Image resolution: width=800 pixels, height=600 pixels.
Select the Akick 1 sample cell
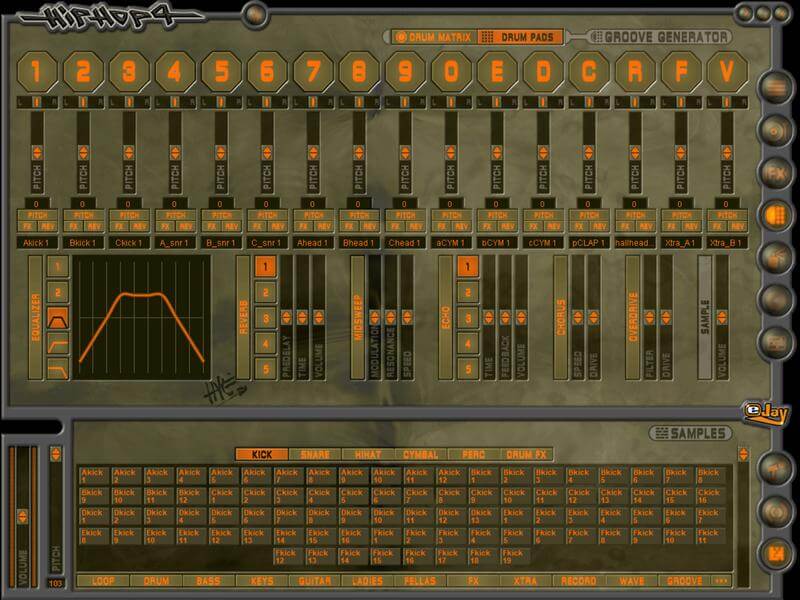pos(93,475)
